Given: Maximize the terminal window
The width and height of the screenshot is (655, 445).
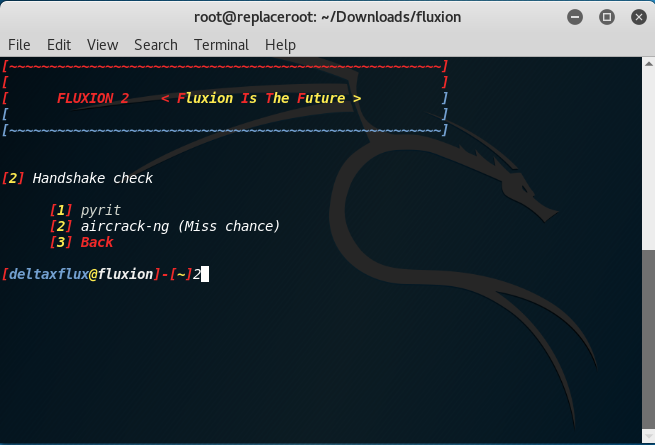Looking at the screenshot, I should 607,17.
